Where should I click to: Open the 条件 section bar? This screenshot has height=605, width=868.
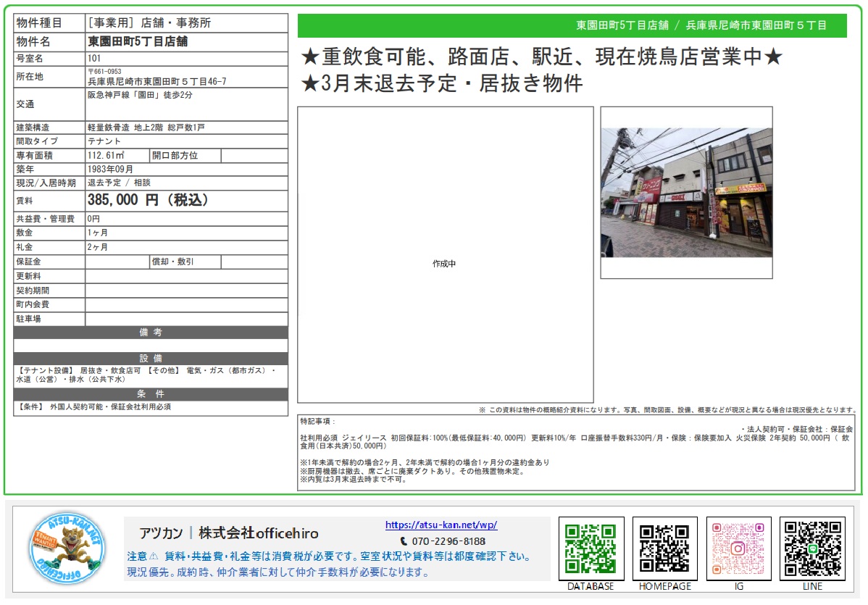point(148,394)
